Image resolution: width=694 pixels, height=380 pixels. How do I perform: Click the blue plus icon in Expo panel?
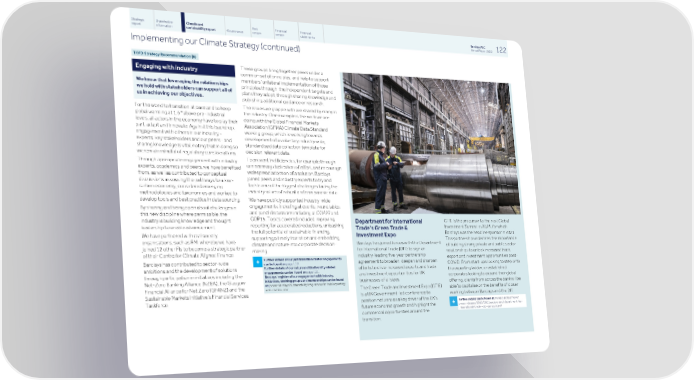pyautogui.click(x=453, y=301)
